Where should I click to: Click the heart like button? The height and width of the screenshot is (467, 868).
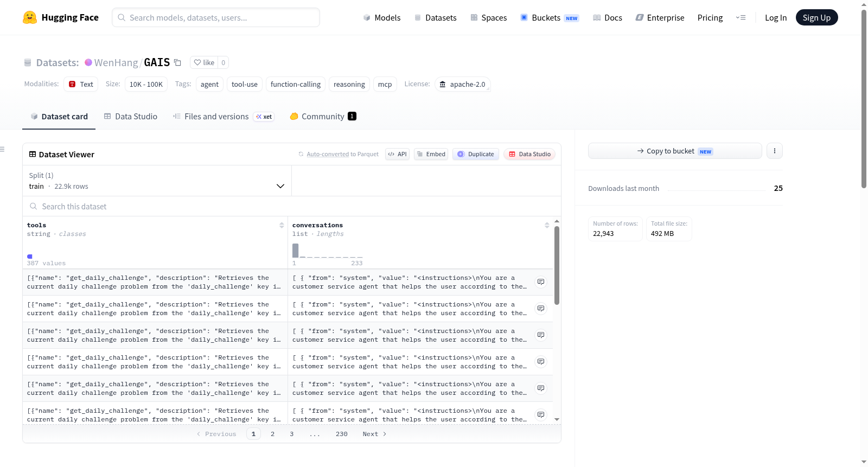(204, 62)
